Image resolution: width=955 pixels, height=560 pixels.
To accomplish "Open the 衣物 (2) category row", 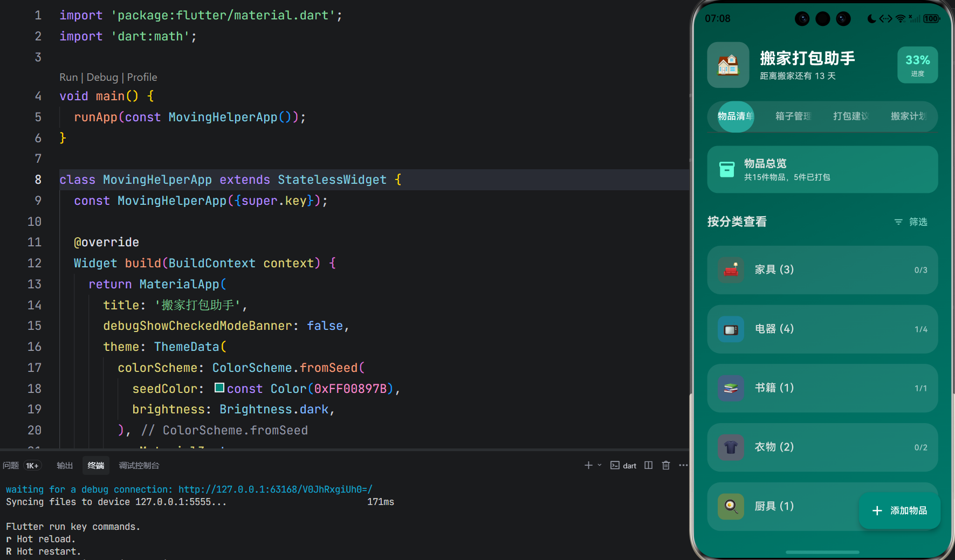I will (822, 447).
